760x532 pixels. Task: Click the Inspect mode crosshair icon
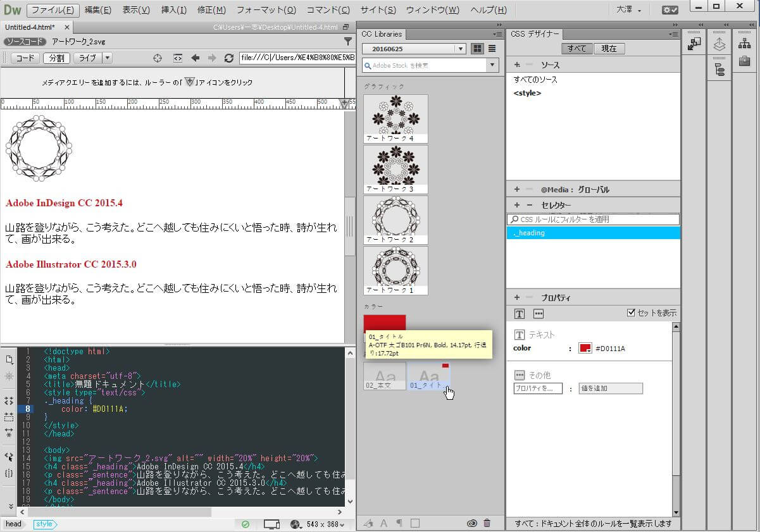coord(158,58)
